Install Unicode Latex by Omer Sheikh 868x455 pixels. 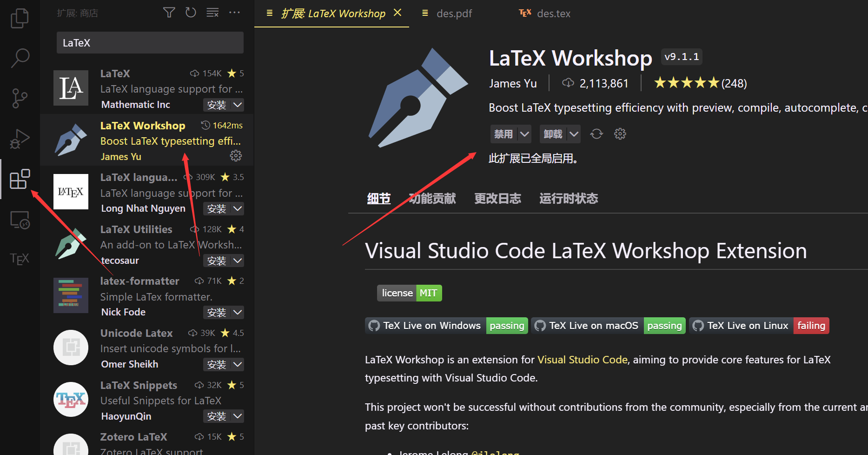[x=217, y=364]
